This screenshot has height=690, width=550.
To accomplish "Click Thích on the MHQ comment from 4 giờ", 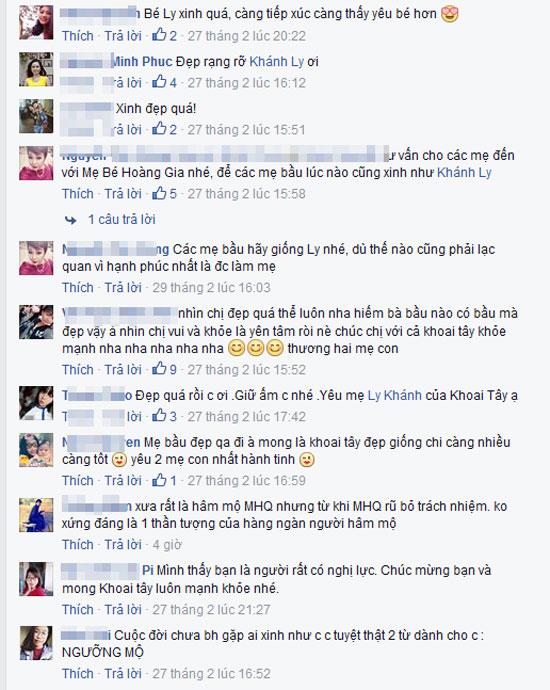I will [77, 544].
